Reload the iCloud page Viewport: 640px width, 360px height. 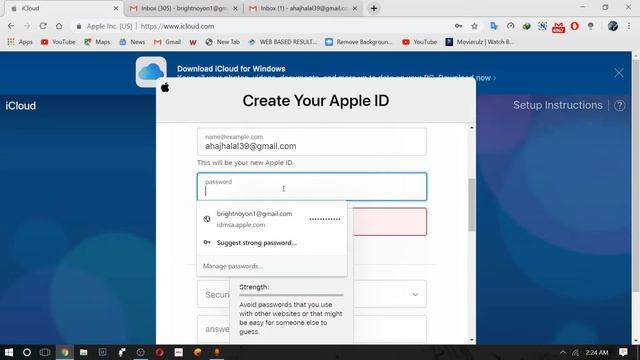click(x=43, y=26)
